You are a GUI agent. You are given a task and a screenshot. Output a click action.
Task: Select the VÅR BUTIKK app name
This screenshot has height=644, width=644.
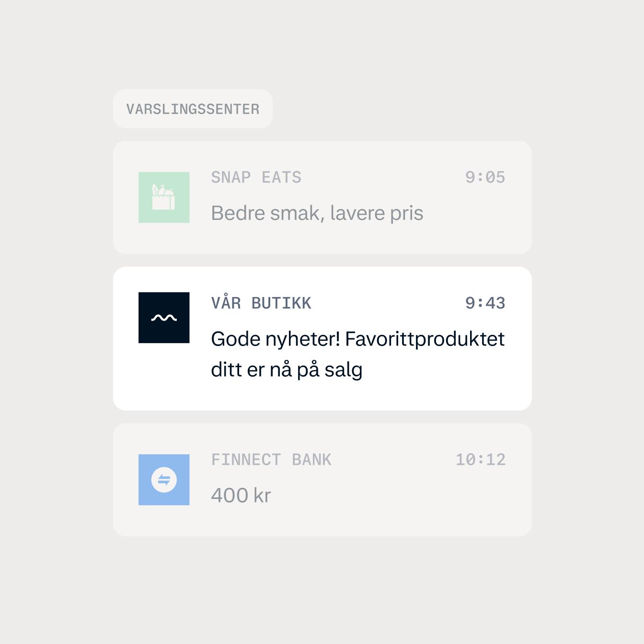261,303
